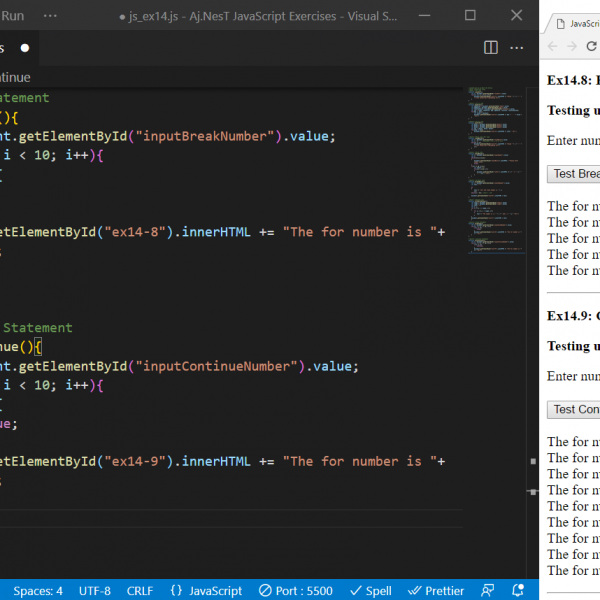Image resolution: width=600 pixels, height=600 pixels.
Task: Click the feedback icon in status bar
Action: 488,590
